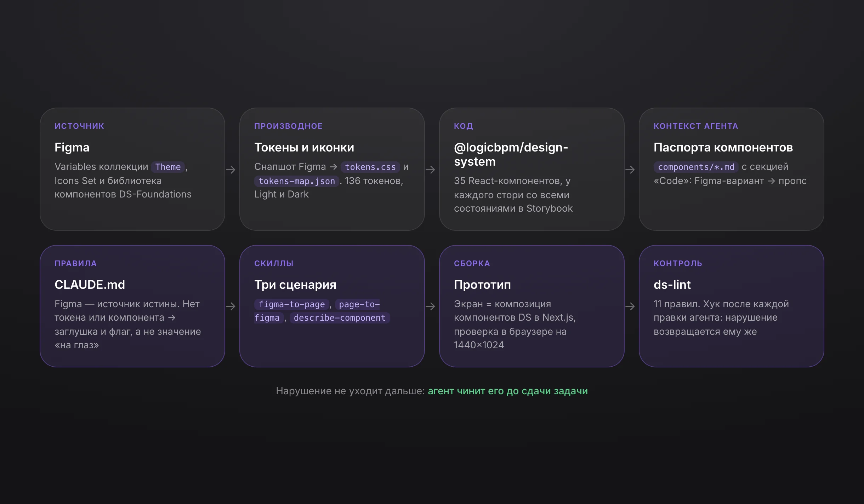Click the Figma — источник истины description
This screenshot has height=504, width=864.
[x=127, y=324]
